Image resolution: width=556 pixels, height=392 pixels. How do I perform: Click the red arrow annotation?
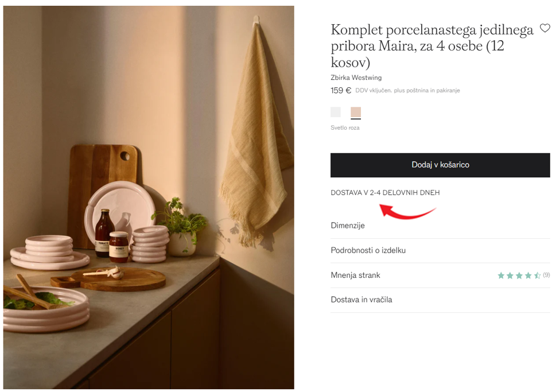click(x=407, y=211)
